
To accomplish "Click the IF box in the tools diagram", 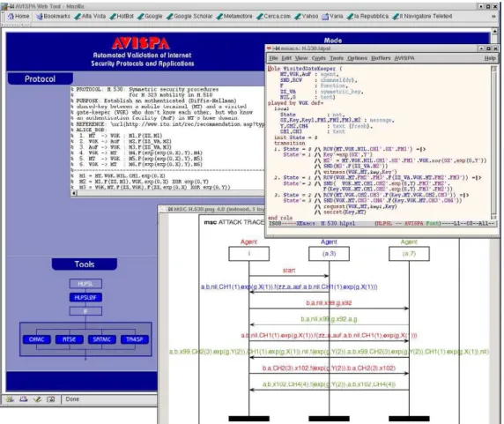I will click(x=85, y=311).
